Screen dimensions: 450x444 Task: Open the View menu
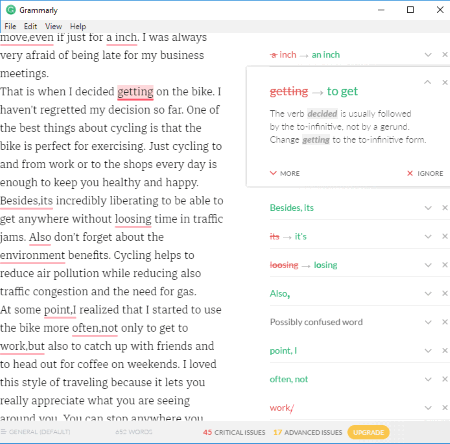tap(53, 26)
